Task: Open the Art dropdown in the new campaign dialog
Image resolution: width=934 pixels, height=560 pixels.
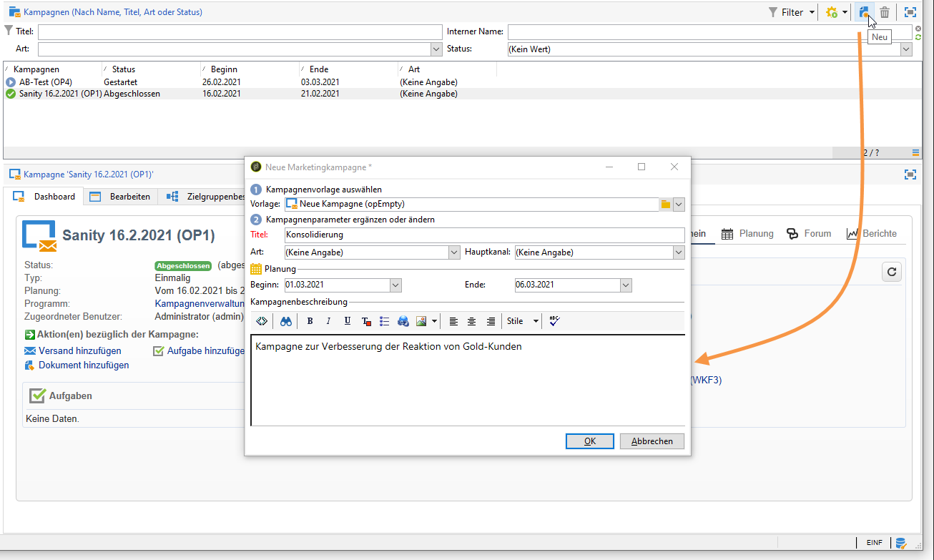Action: [x=454, y=252]
